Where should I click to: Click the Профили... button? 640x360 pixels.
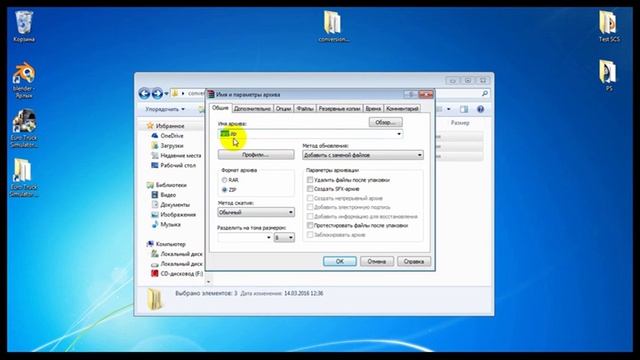tap(256, 155)
